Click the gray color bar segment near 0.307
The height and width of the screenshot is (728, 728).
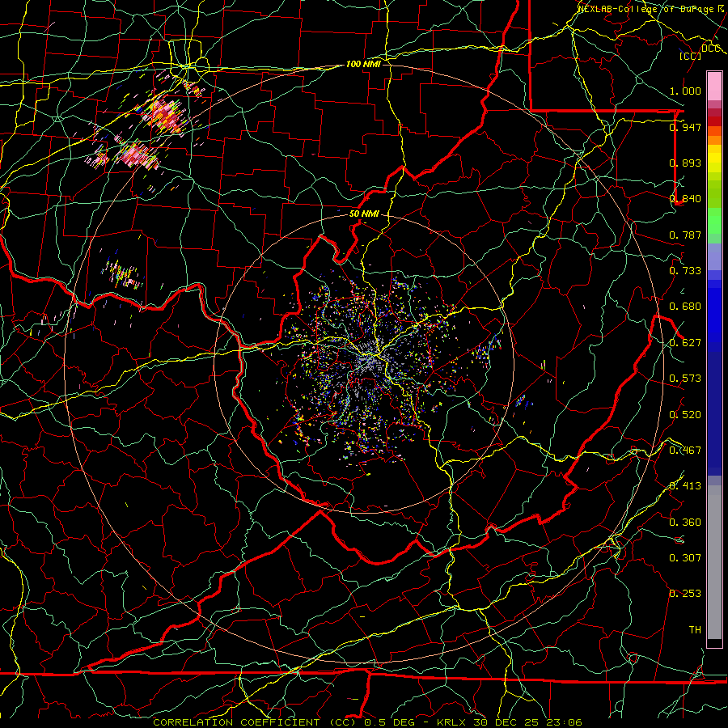[x=714, y=562]
